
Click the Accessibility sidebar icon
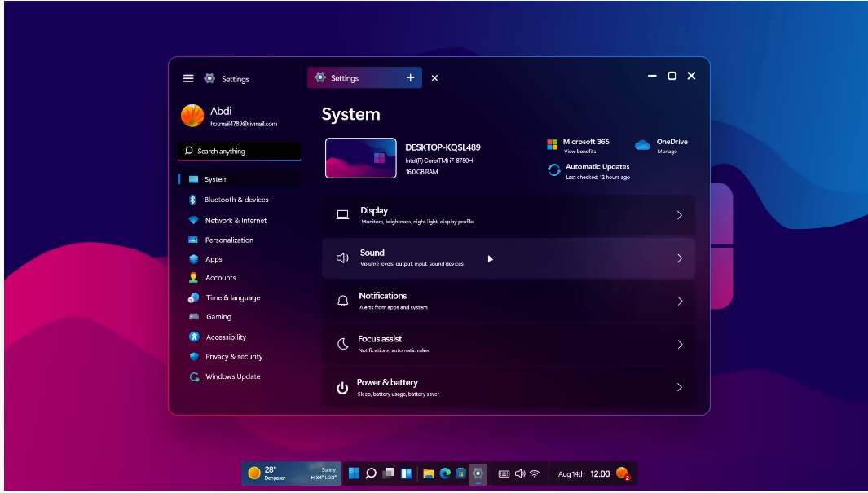point(194,337)
